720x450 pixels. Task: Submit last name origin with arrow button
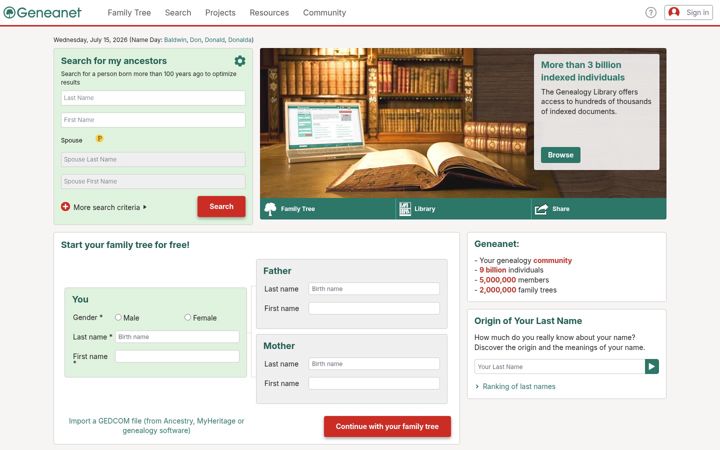click(652, 366)
